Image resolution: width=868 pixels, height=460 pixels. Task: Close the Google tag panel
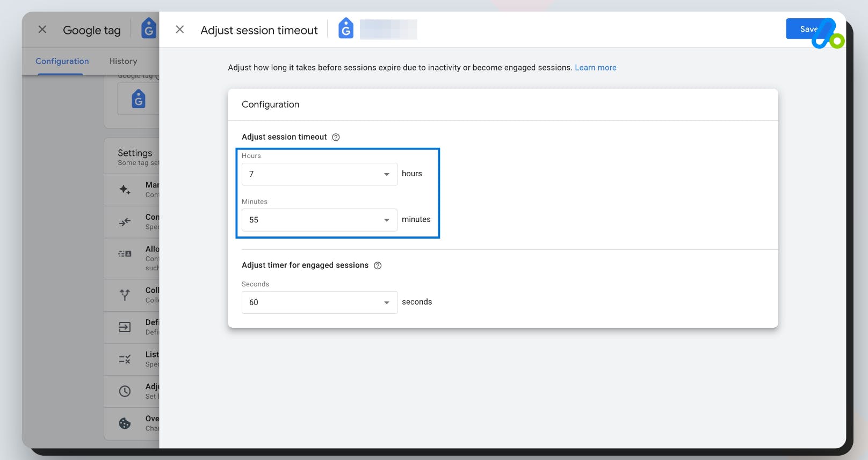click(42, 30)
